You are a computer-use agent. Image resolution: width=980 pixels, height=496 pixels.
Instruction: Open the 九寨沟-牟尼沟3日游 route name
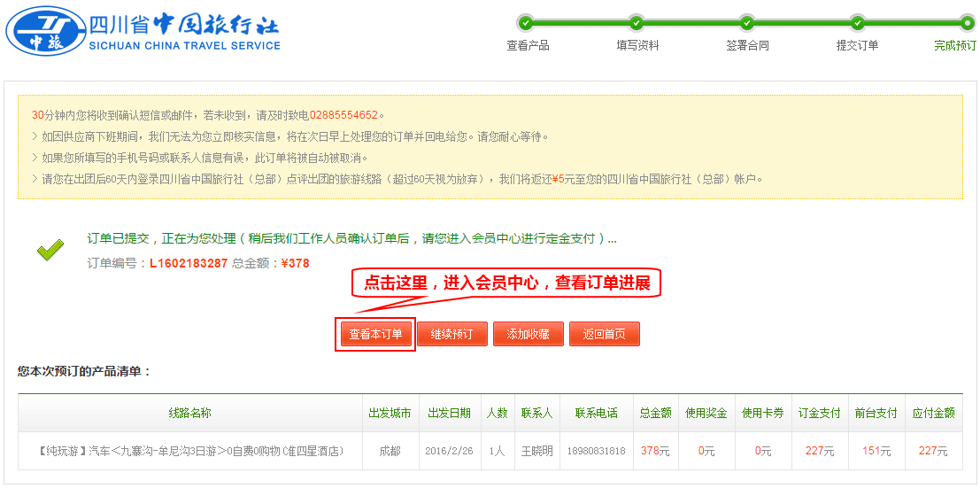tap(189, 451)
